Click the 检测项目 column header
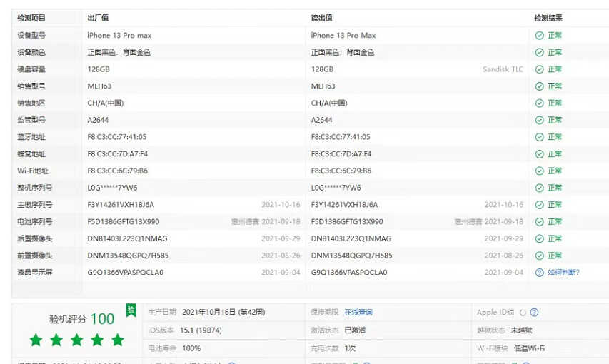Viewport: 609px width, 364px height. 31,18
